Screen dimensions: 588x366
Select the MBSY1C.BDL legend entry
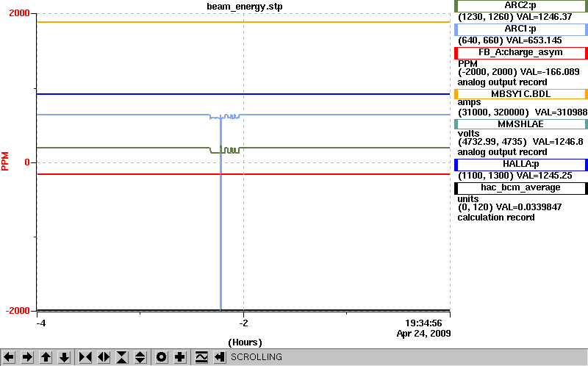(521, 94)
